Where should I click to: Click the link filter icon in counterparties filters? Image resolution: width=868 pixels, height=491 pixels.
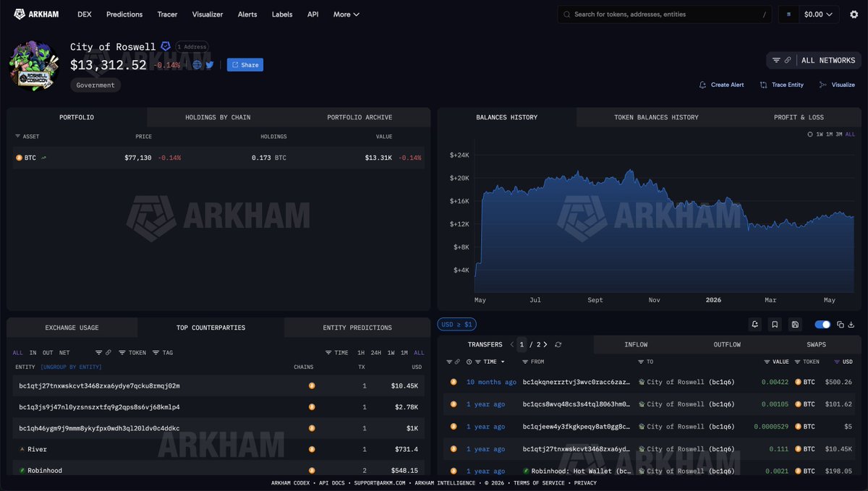click(109, 353)
